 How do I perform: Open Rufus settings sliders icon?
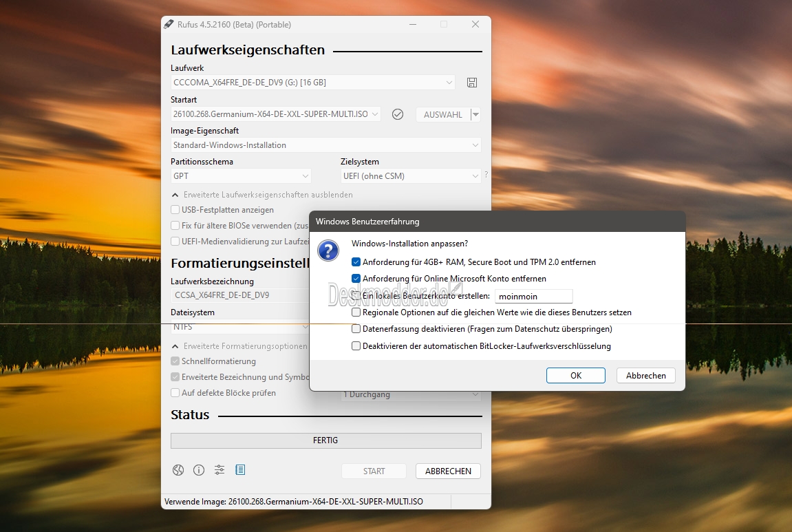coord(220,470)
